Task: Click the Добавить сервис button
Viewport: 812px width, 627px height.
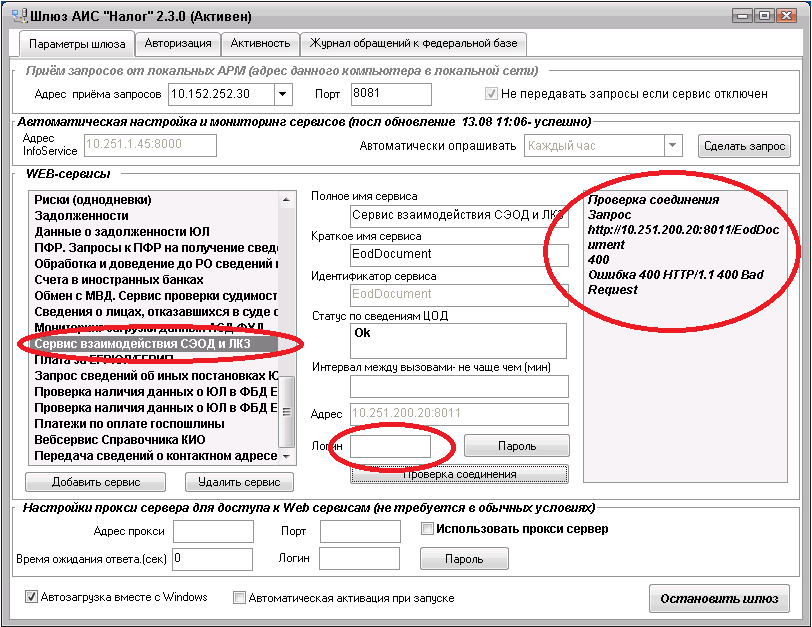Action: click(x=95, y=482)
